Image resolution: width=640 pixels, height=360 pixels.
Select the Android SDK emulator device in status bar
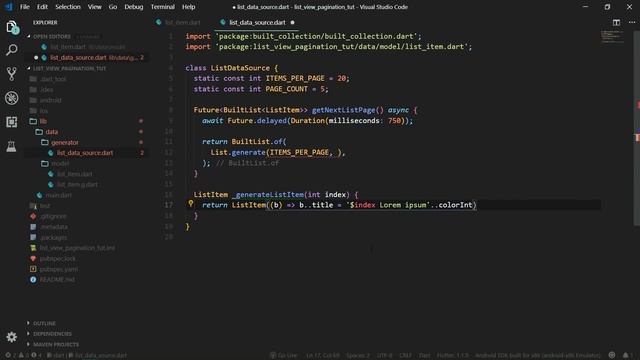[538, 355]
